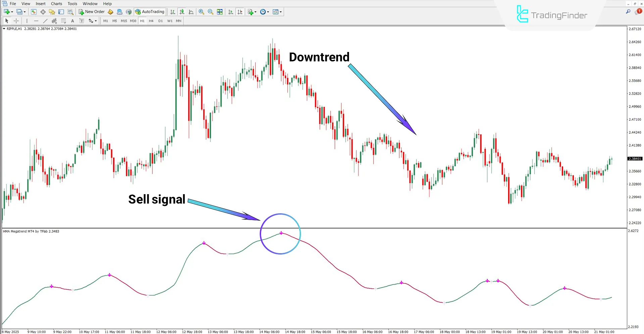Toggle AutoTrading on
Screen dimensions: 644x334
[150, 11]
